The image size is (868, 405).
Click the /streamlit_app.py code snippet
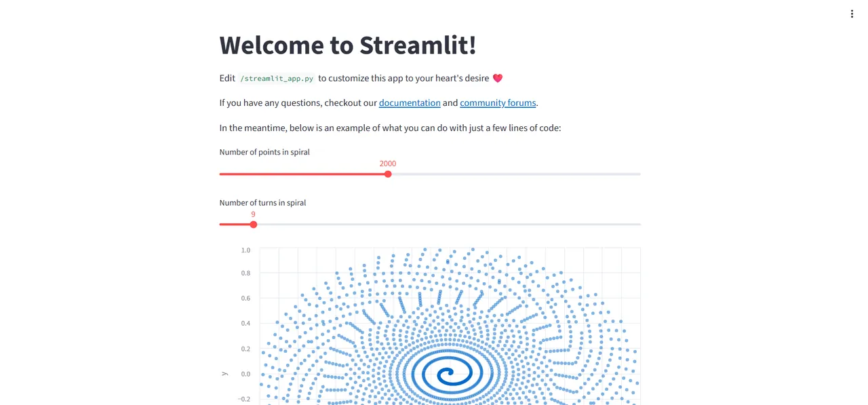click(x=277, y=79)
